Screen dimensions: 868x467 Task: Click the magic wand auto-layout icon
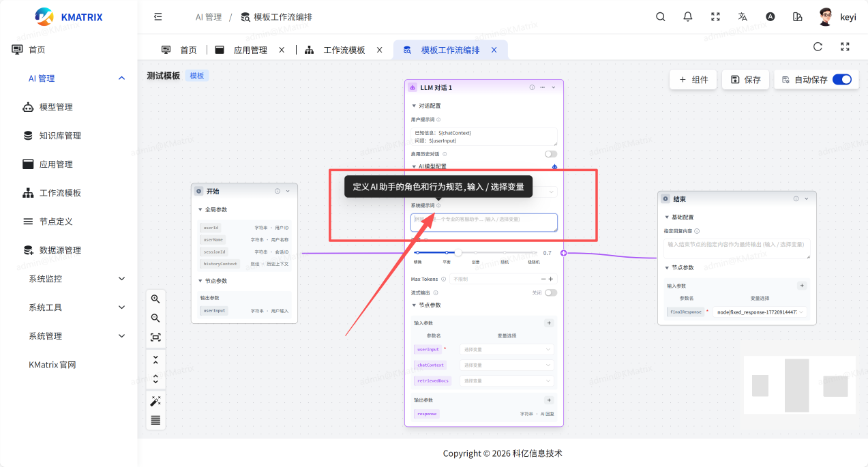click(x=155, y=401)
